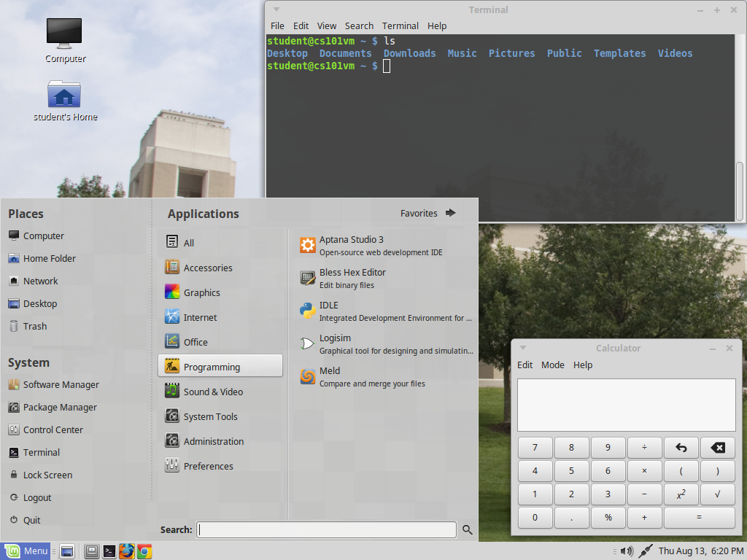Choose the Accessories category
The height and width of the screenshot is (560, 747).
click(220, 268)
